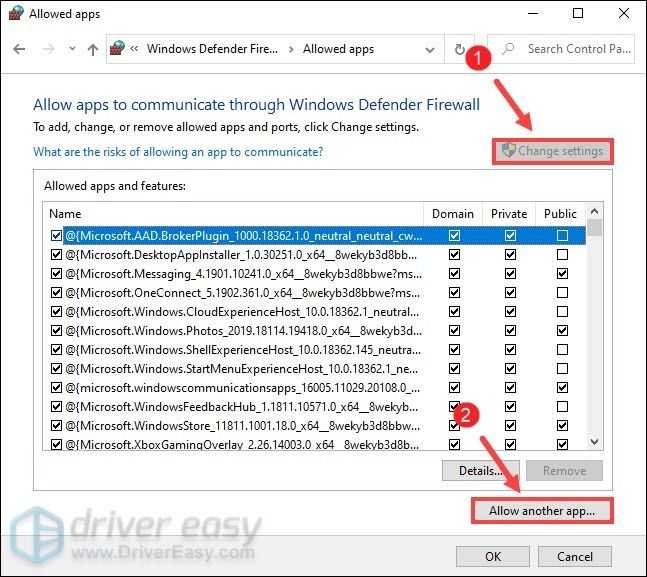Confirm with the OK button
The image size is (647, 577).
[x=493, y=556]
